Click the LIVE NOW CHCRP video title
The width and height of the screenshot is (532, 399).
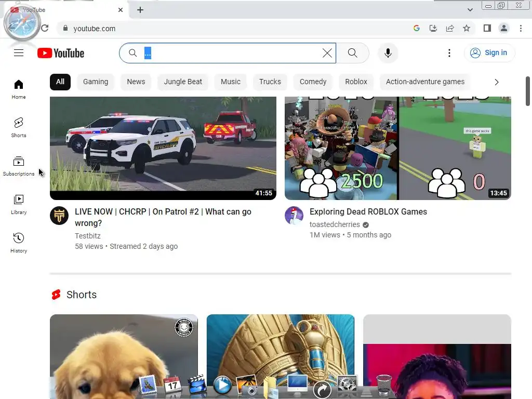(x=163, y=217)
